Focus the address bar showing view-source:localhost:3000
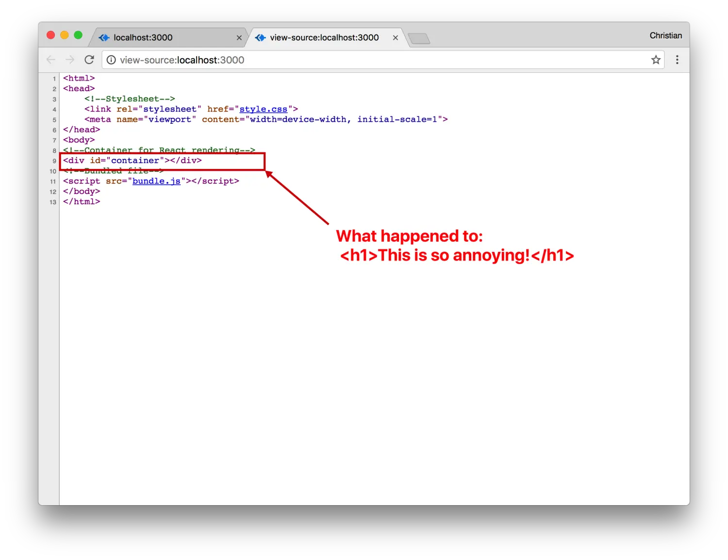Image resolution: width=728 pixels, height=560 pixels. click(382, 60)
